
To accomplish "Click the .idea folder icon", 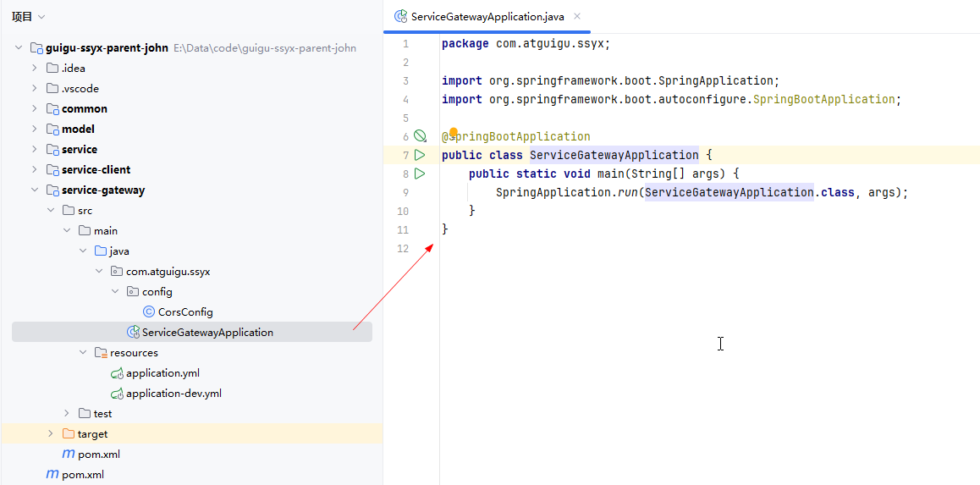I will pyautogui.click(x=52, y=68).
